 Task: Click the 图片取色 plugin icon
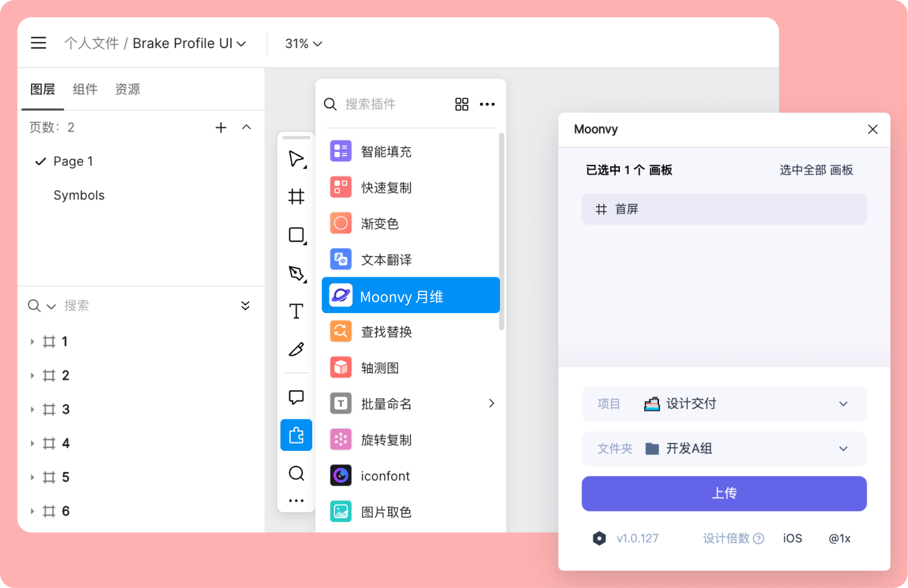click(341, 511)
